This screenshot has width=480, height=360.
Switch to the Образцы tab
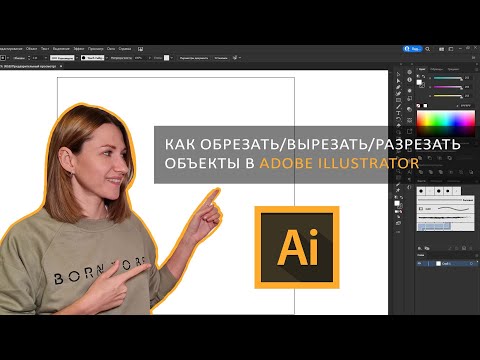[x=436, y=69]
